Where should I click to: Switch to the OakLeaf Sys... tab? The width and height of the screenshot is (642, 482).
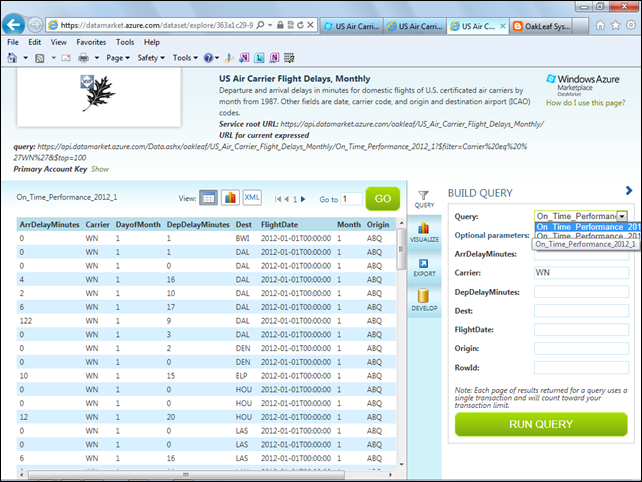tap(540, 26)
